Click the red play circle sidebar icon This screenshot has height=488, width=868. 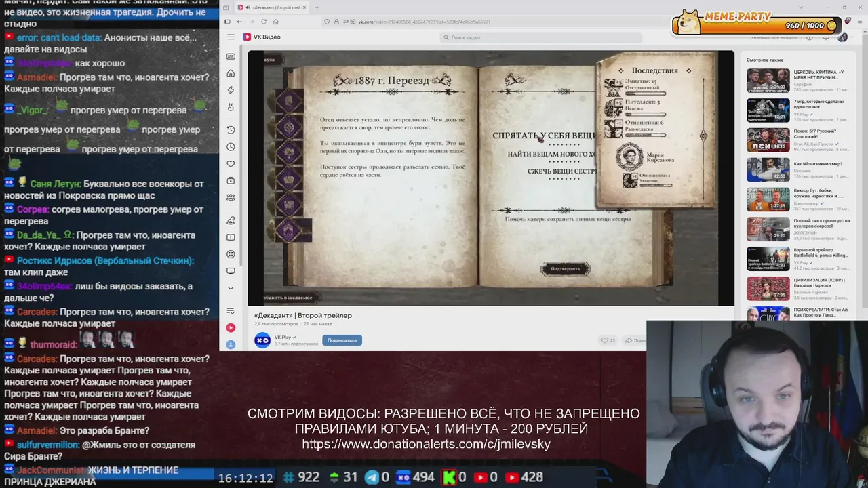click(231, 328)
